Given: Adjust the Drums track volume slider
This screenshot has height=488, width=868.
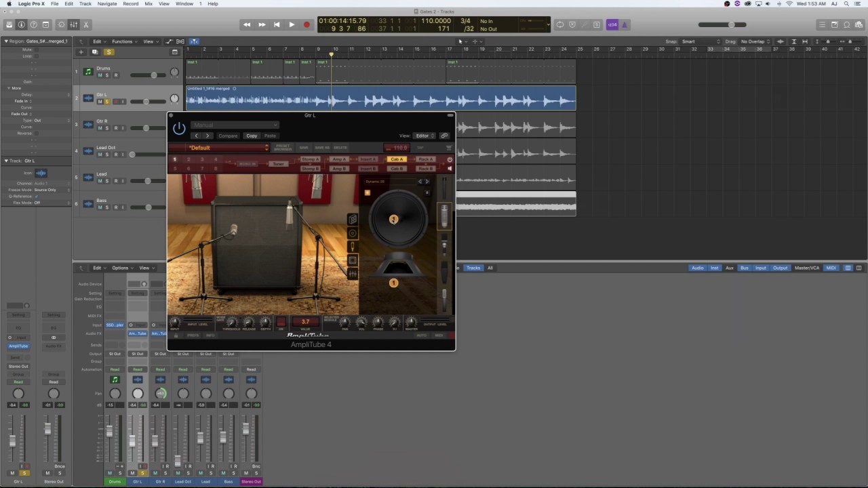Looking at the screenshot, I should [x=149, y=75].
